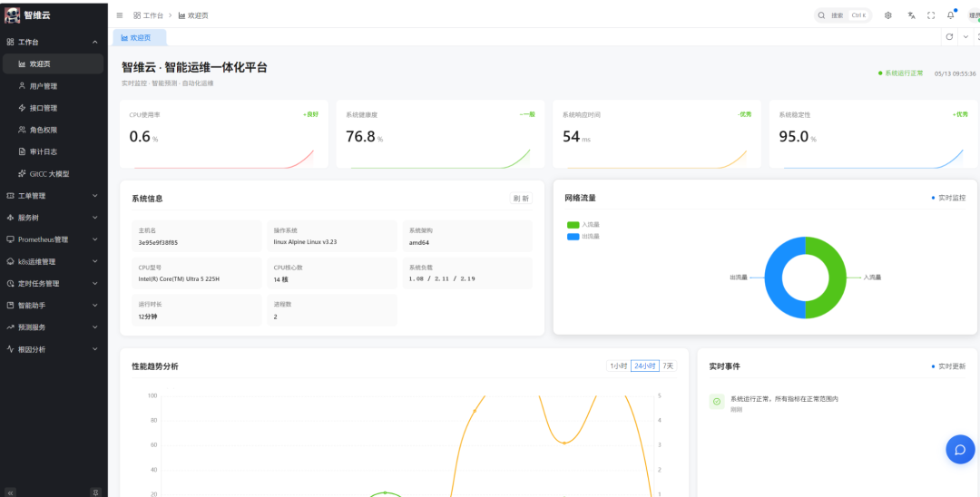Click the 工作台 grid icon in sidebar
The height and width of the screenshot is (497, 980).
point(10,42)
